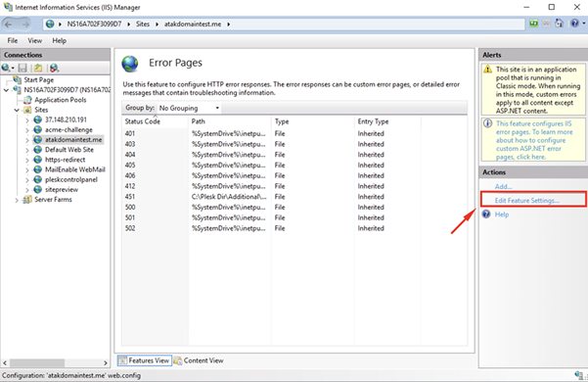Select pleskcontrolpanel in the Sites tree
Viewport: 588px width, 382px height.
71,180
